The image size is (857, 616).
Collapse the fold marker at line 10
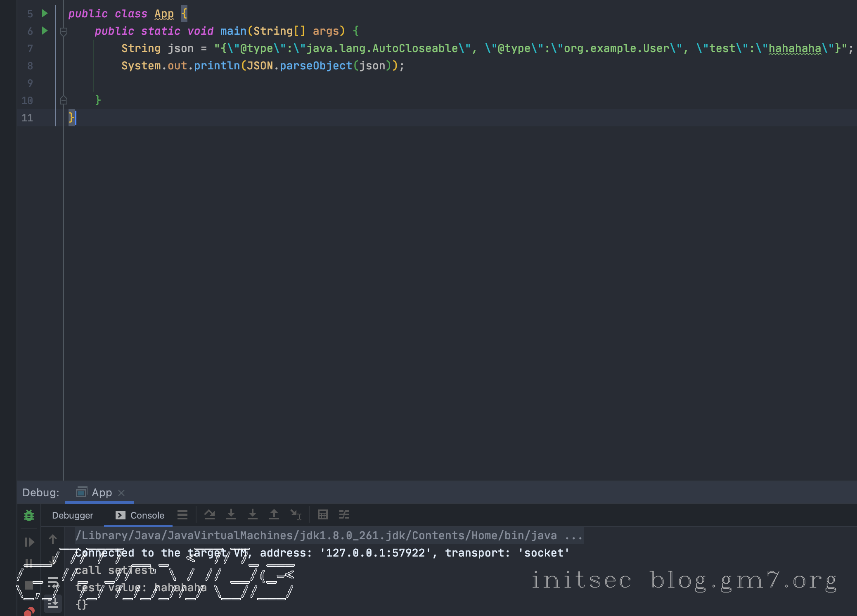(x=64, y=100)
